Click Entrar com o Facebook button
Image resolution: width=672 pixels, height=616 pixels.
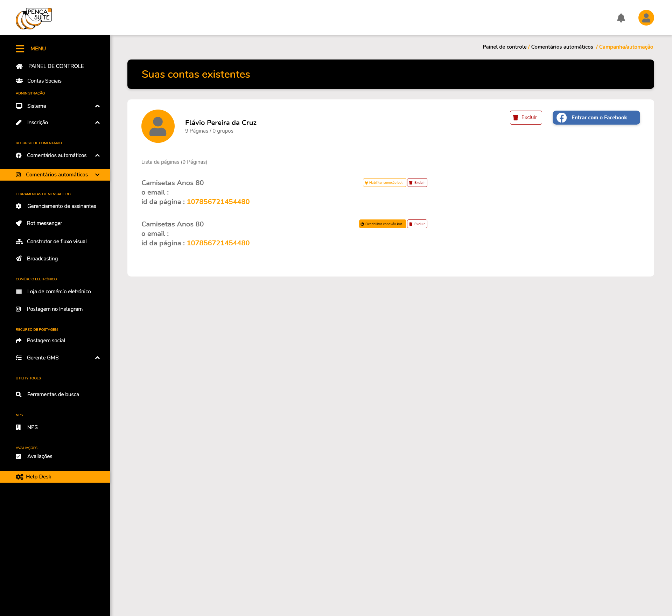(596, 118)
